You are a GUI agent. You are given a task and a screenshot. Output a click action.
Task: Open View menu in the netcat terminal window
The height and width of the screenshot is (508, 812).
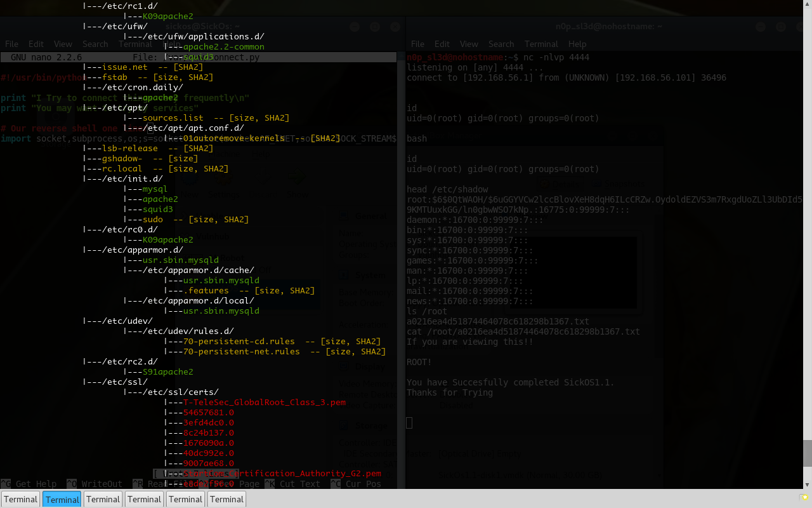tap(469, 44)
